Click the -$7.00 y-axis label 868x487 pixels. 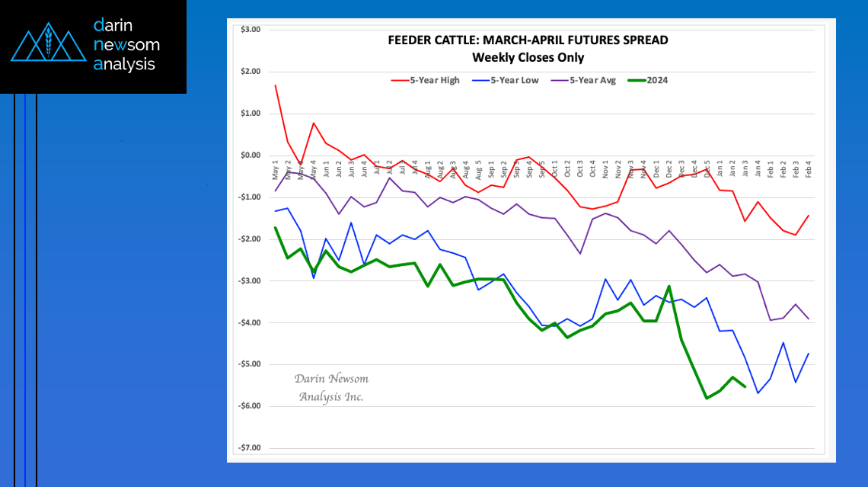click(250, 447)
